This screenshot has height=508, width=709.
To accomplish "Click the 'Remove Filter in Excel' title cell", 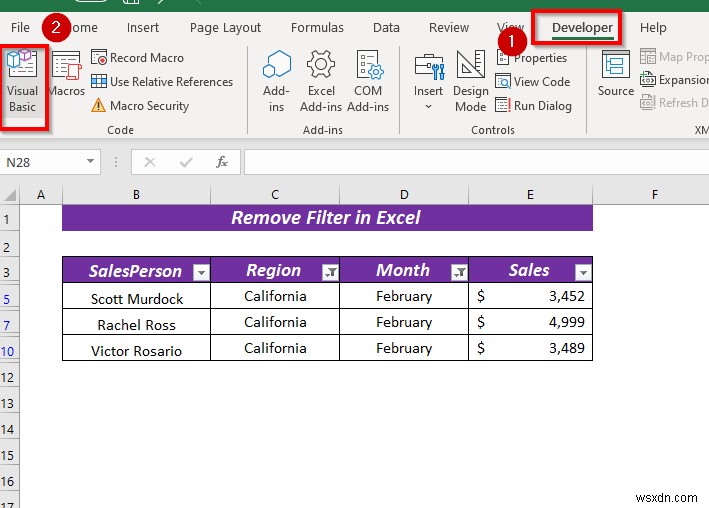I will (x=327, y=218).
